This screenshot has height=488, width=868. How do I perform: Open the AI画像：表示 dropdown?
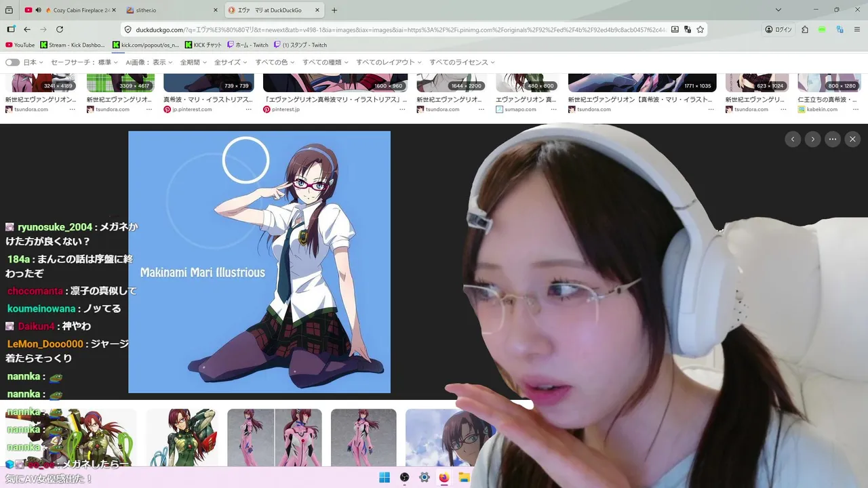[x=149, y=62]
